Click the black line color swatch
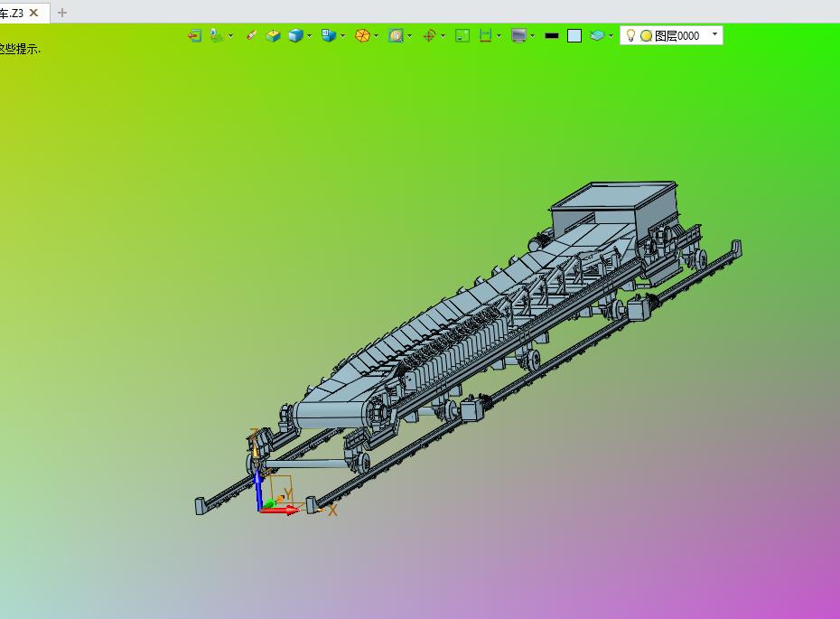Viewport: 840px width, 619px height. (552, 36)
